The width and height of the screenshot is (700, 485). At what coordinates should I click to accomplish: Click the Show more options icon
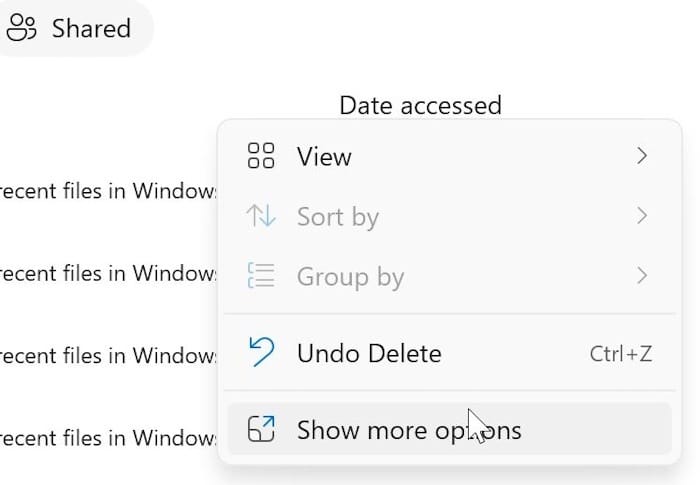(x=261, y=430)
